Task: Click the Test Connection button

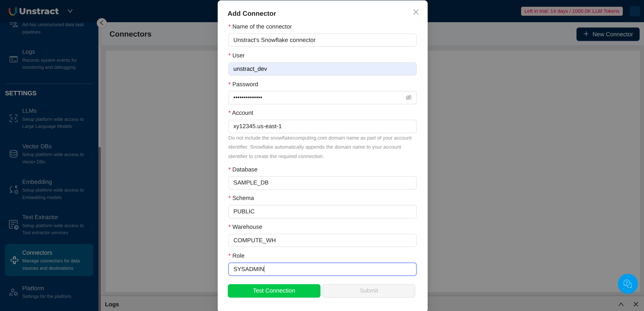Action: 274,291
